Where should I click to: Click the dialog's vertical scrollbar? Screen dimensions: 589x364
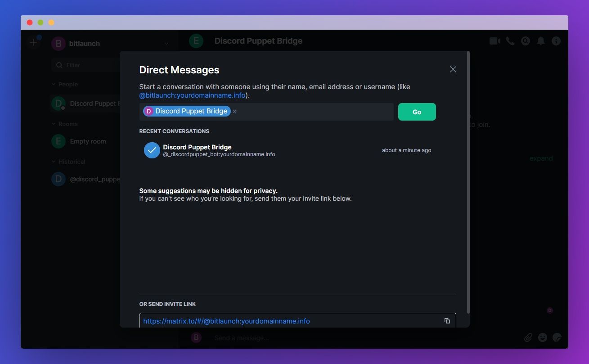point(468,182)
